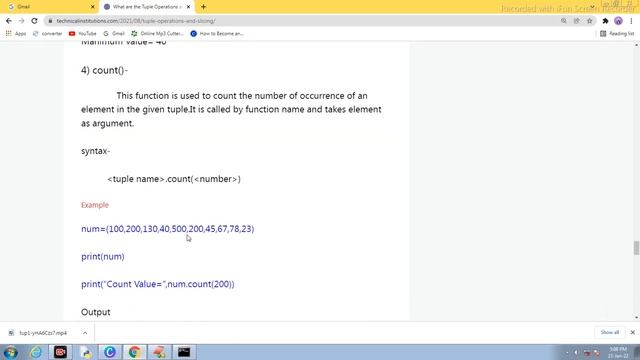Close the downloads bar
Image resolution: width=640 pixels, height=360 pixels.
[632, 333]
